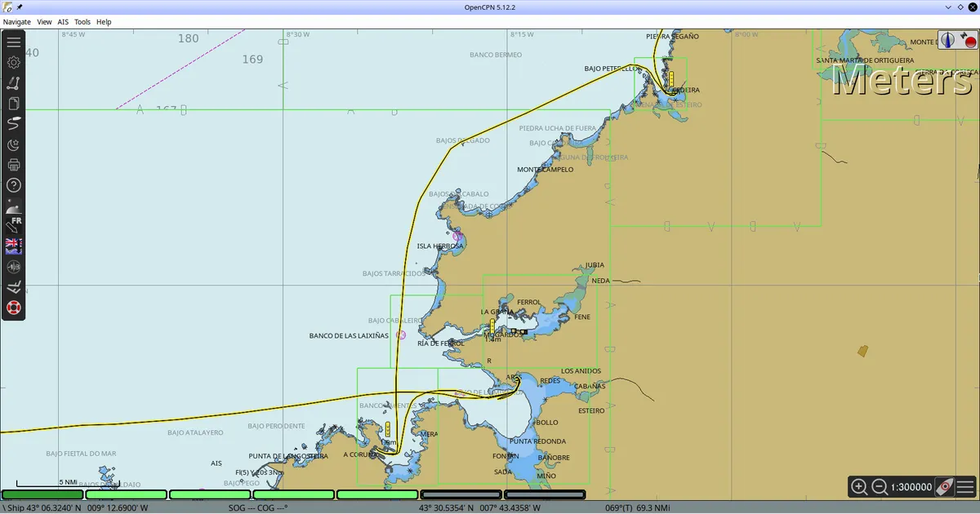The height and width of the screenshot is (514, 980).
Task: Click the red GPS status indicator
Action: click(x=969, y=41)
